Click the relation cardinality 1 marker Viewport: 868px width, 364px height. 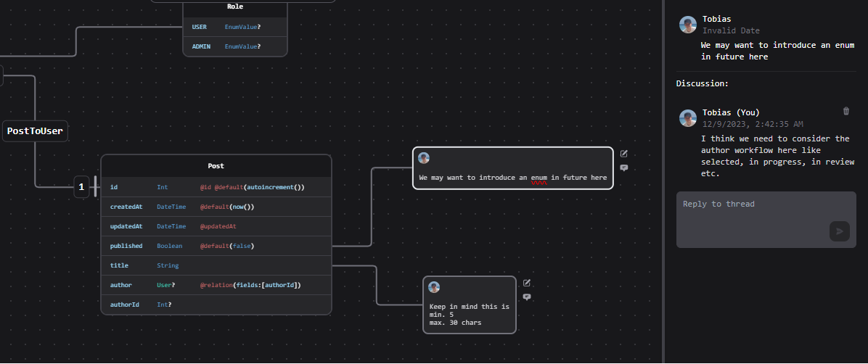click(81, 187)
